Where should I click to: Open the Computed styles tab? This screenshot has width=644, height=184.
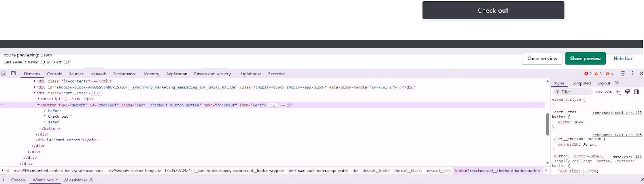(x=581, y=83)
